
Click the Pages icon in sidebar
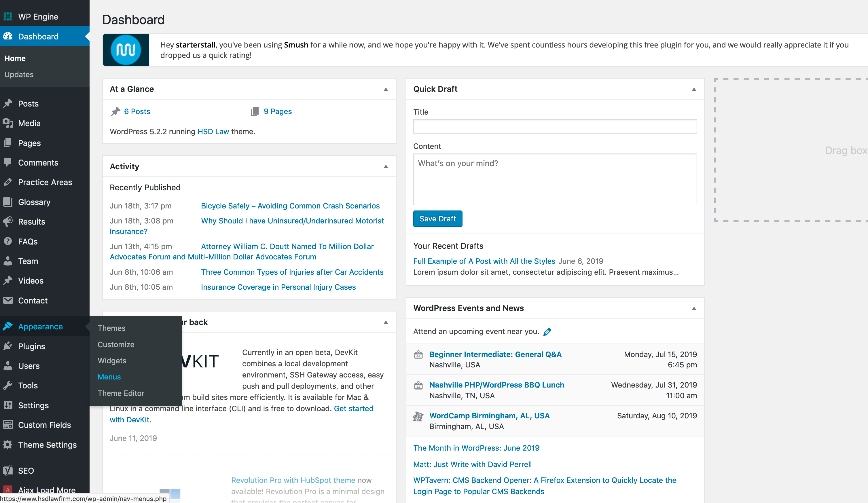point(8,143)
